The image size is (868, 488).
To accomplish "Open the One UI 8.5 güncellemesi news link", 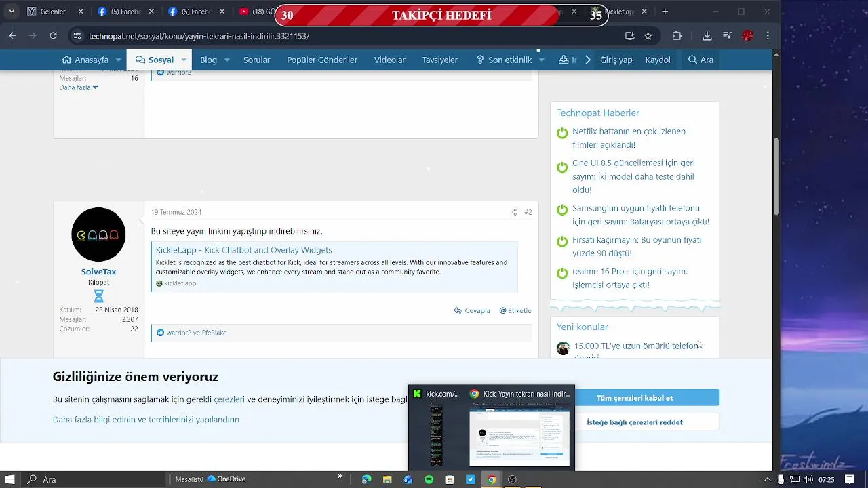I will point(633,176).
